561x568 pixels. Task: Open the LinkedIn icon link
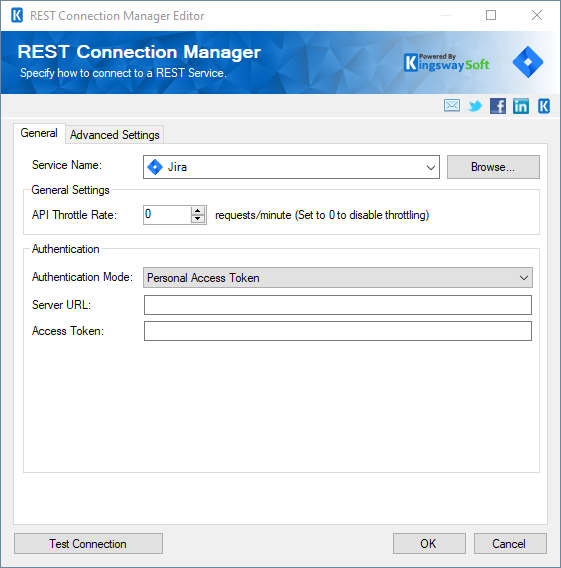[520, 106]
